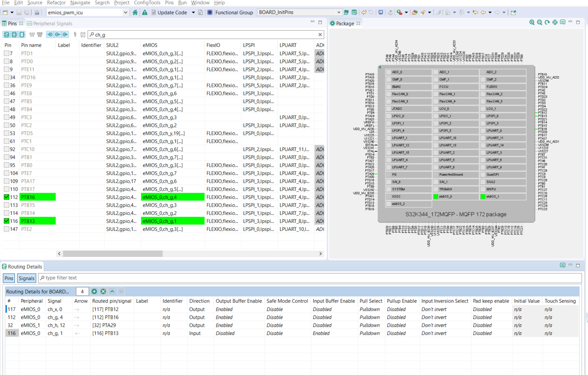Screen dimensions: 588x375
Task: Click the Signals button in Routing Details
Action: (x=26, y=278)
